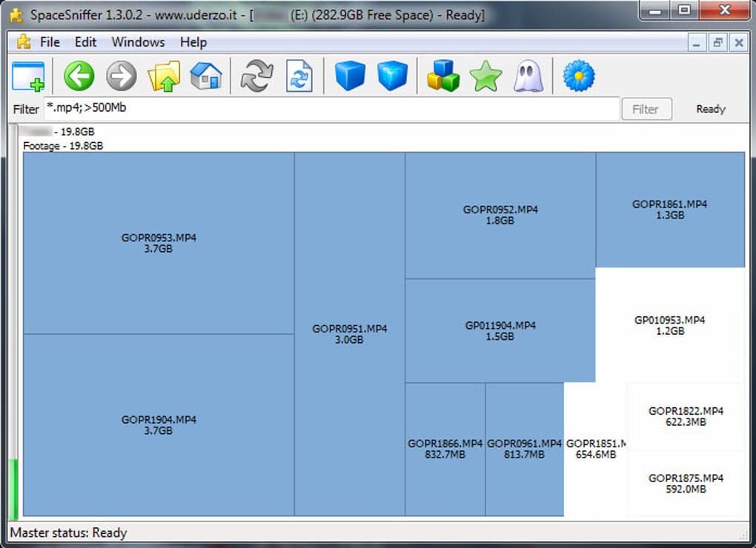Viewport: 756px width, 548px height.
Task: Select GP010953.MP4 1.2GB block
Action: point(670,326)
